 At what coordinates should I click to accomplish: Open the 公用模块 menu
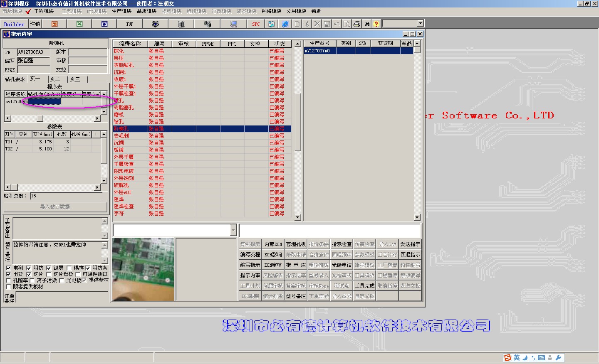pyautogui.click(x=297, y=11)
